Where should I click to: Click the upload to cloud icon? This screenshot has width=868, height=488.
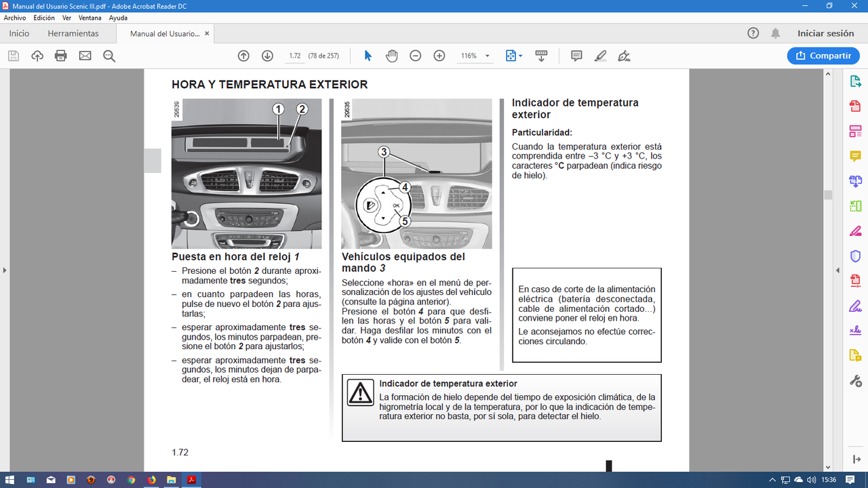point(37,56)
